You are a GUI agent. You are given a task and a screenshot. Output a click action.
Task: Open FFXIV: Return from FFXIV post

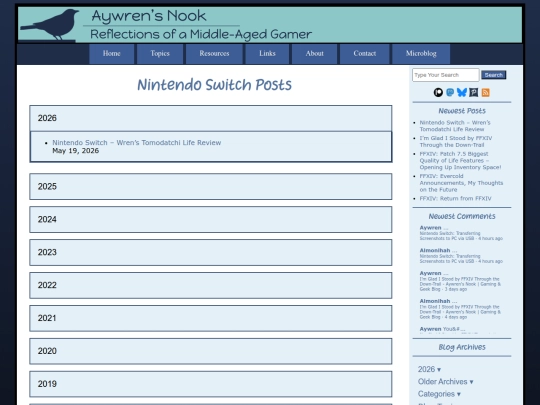click(x=455, y=198)
